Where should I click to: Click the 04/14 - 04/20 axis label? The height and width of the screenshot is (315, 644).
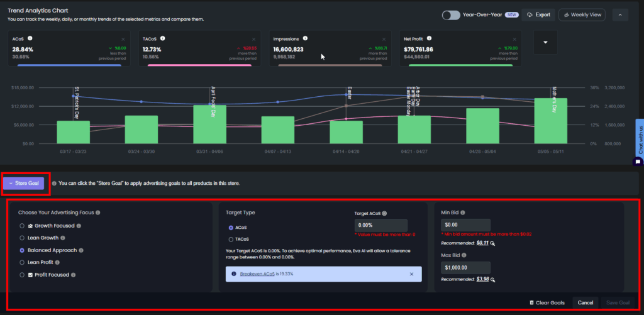(x=347, y=151)
